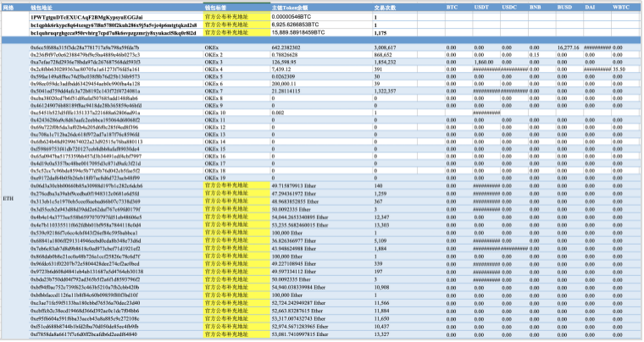Image resolution: width=644 pixels, height=342 pixels.
Task: Select the OKEx 6 label cell
Action: 214,84
